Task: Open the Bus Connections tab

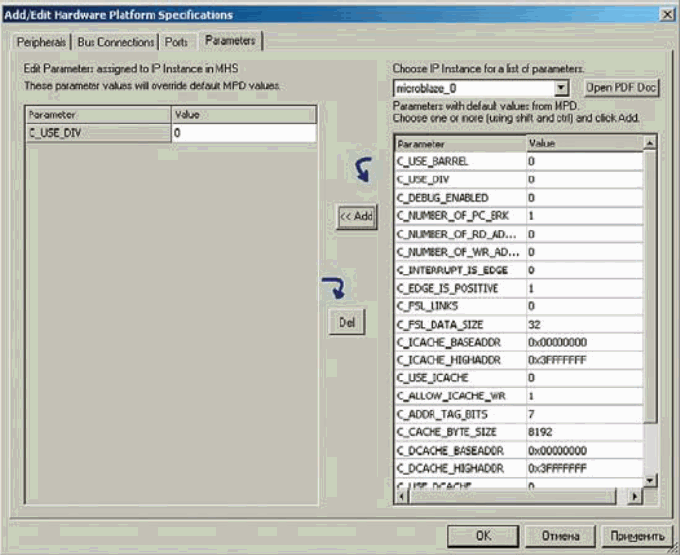Action: pos(116,42)
